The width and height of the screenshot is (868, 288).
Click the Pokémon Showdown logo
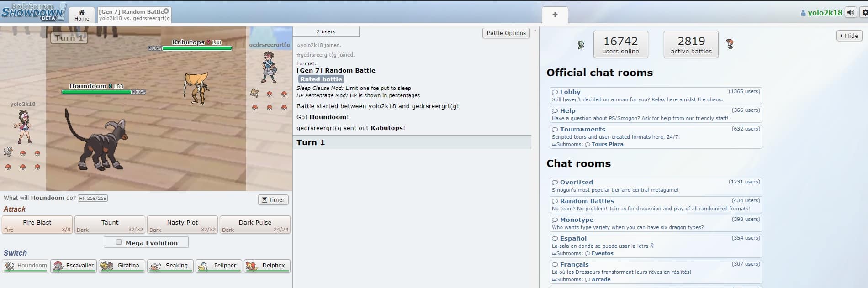coord(34,12)
